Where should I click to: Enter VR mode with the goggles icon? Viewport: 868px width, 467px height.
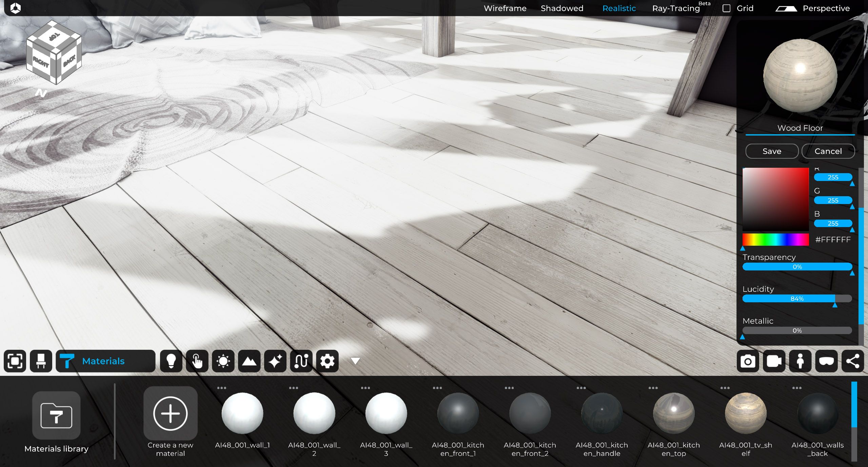tap(826, 361)
